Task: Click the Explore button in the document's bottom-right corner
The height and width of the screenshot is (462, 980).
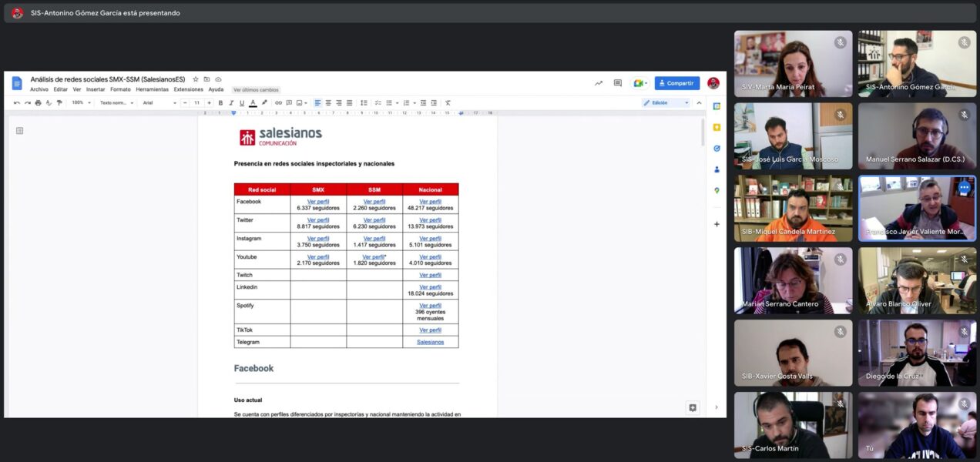Action: (x=693, y=407)
